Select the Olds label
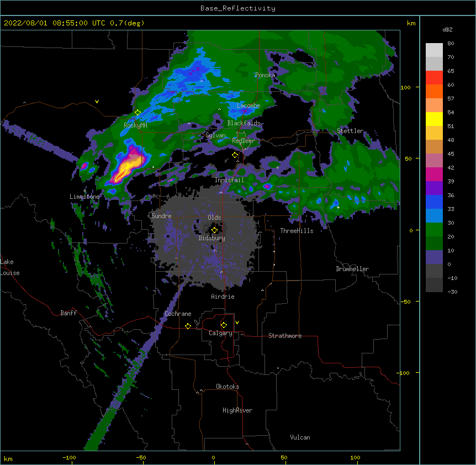Image resolution: width=476 pixels, height=465 pixels. (x=214, y=218)
